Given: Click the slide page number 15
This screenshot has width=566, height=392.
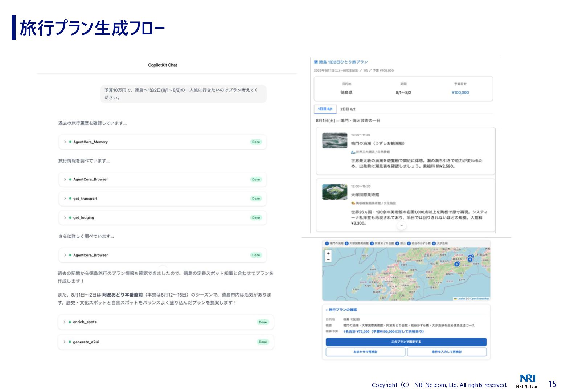Looking at the screenshot, I should click(x=552, y=384).
